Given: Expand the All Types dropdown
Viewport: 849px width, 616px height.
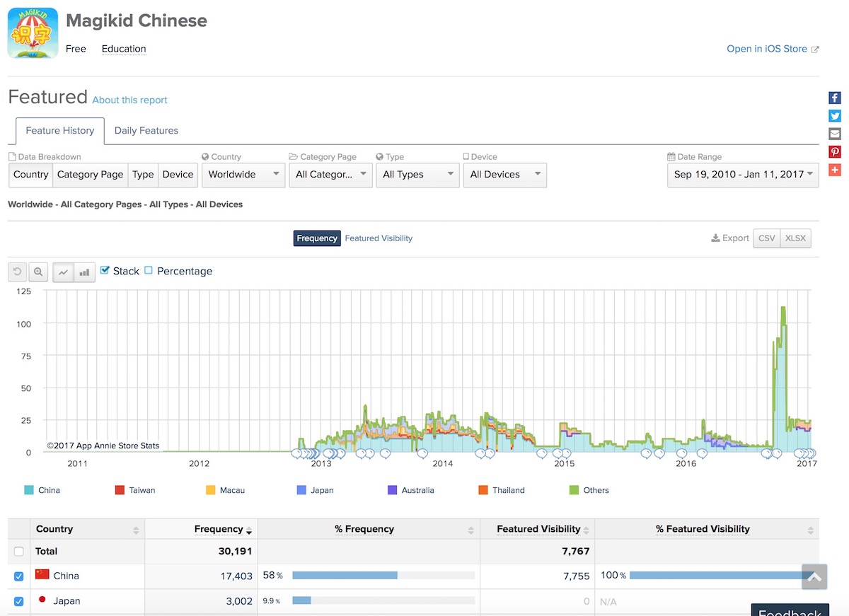Looking at the screenshot, I should 417,175.
